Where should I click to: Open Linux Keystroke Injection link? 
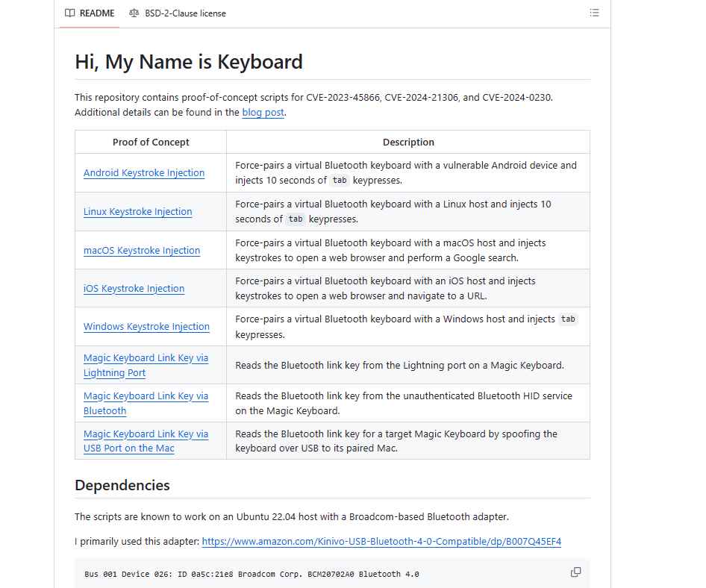[137, 211]
